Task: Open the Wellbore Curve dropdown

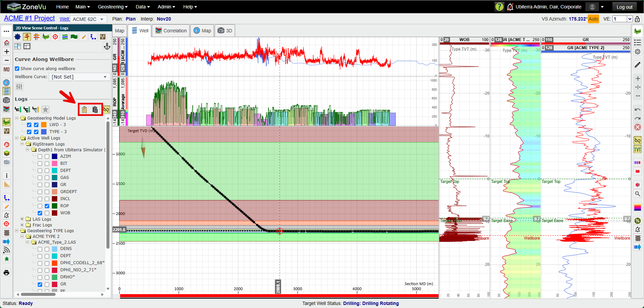Action: 79,77
